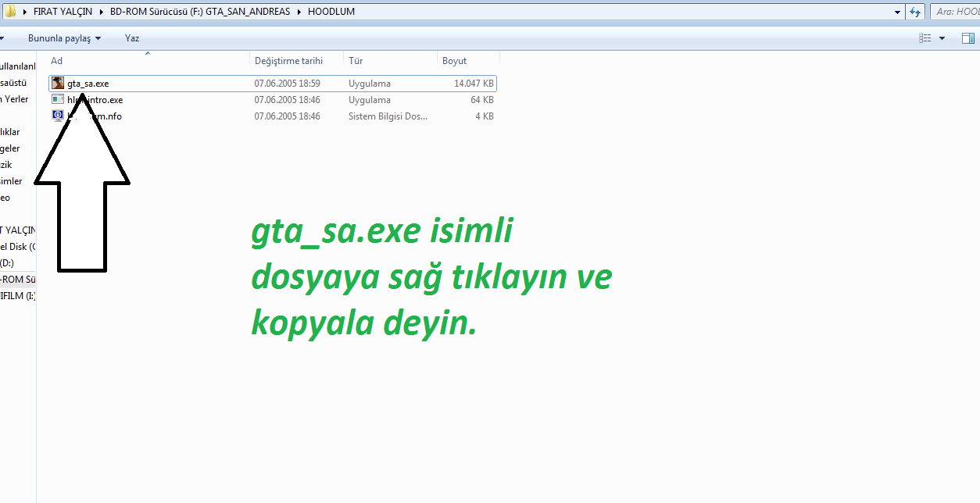Screen dimensions: 980x503
Task: Click in the Ara: HOODLUM search box
Action: (955, 12)
